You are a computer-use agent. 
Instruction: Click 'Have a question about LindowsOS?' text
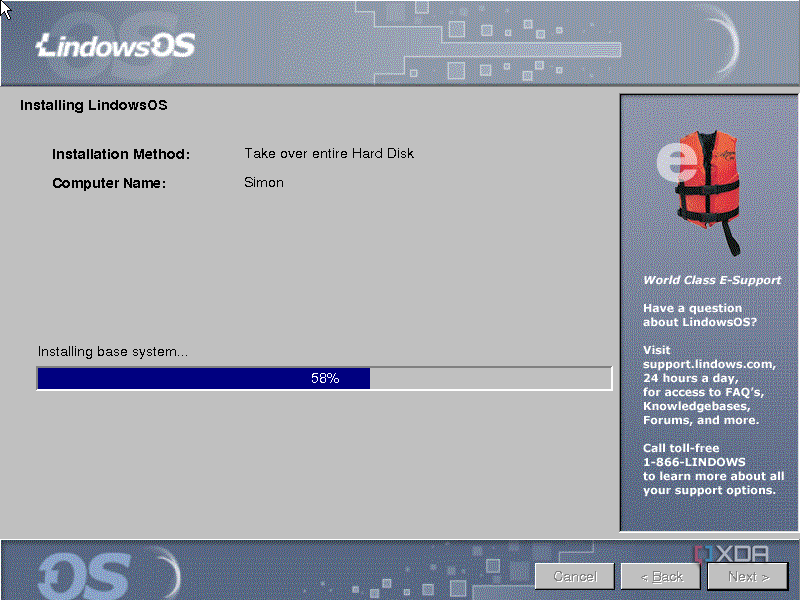pyautogui.click(x=699, y=315)
